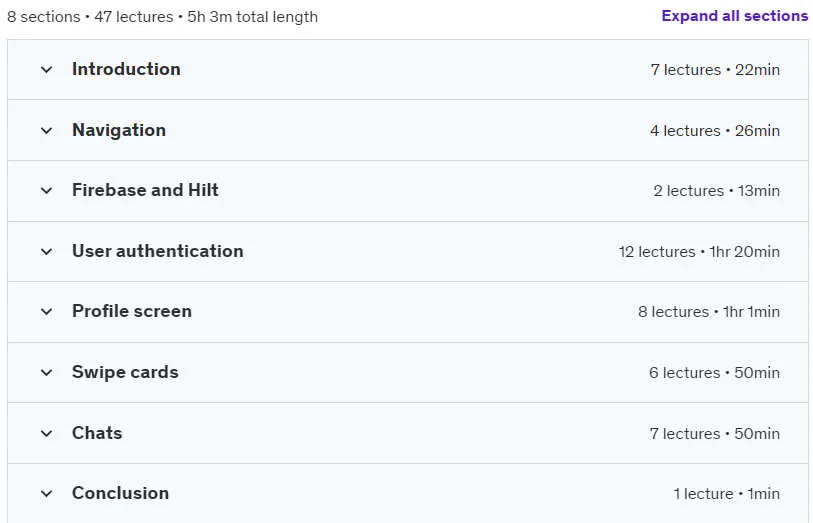Open the Introduction section title
The width and height of the screenshot is (813, 523).
(126, 69)
